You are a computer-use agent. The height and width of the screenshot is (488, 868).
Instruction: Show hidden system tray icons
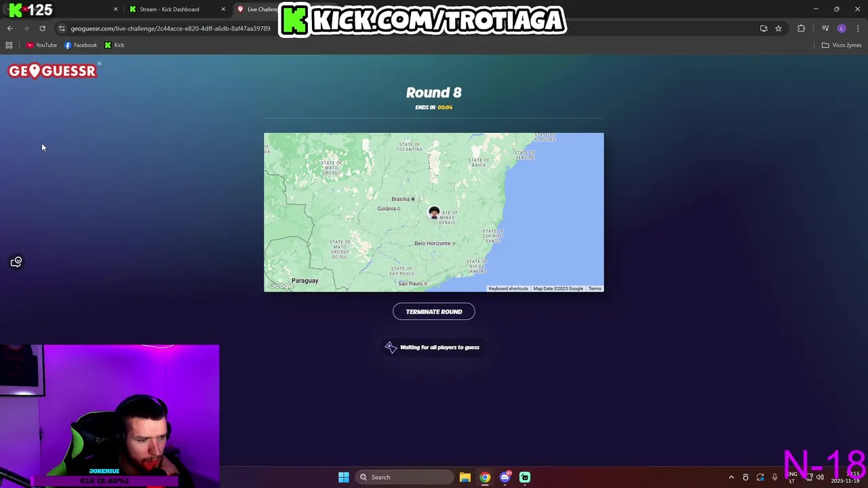731,477
